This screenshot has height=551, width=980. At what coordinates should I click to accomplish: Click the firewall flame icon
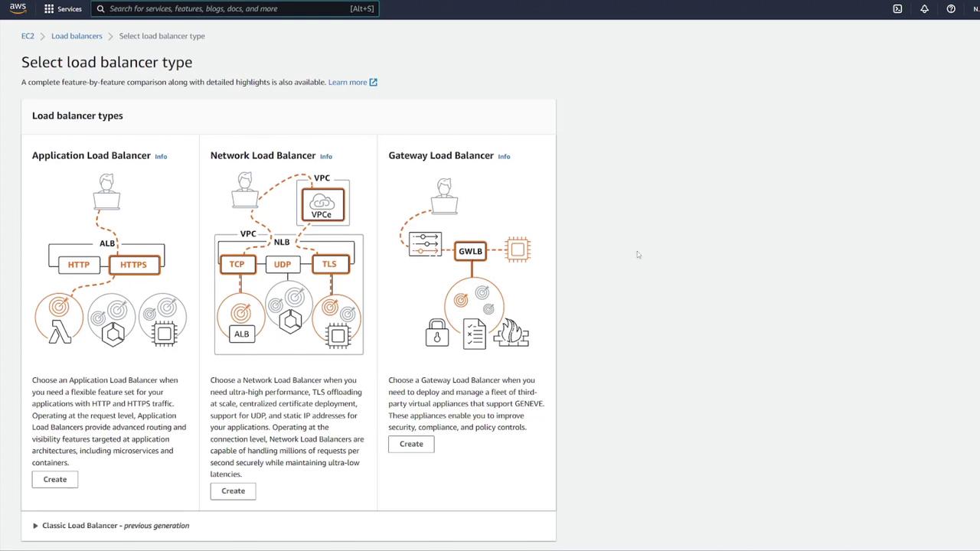click(x=511, y=333)
